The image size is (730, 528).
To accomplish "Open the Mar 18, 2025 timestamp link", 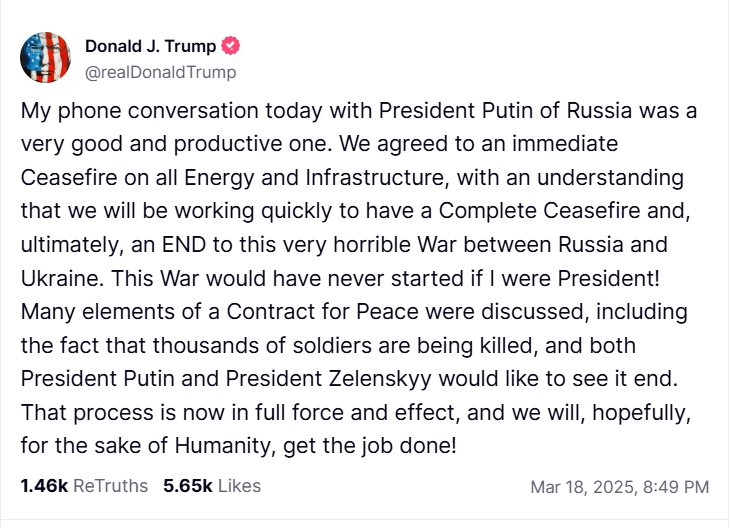I will click(x=620, y=487).
